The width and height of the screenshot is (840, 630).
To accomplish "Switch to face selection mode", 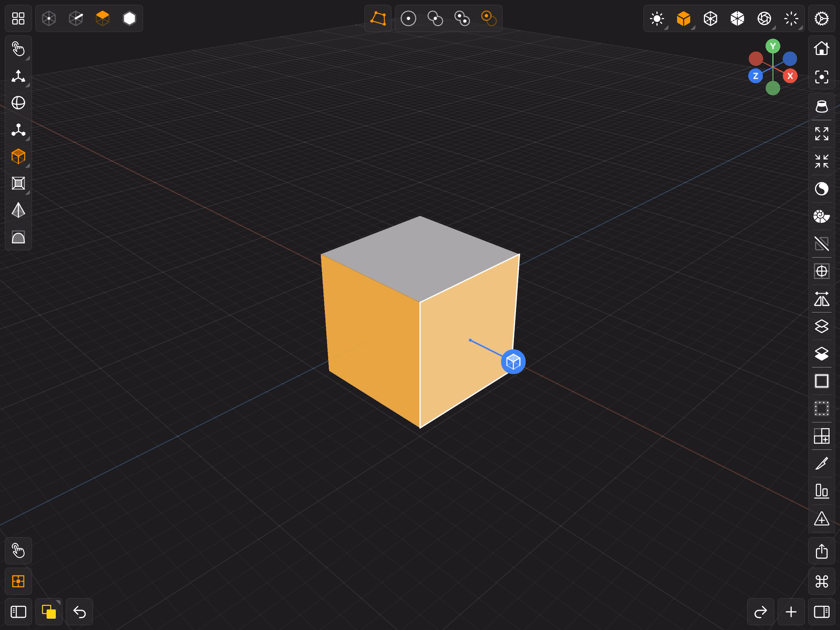I will [x=102, y=18].
